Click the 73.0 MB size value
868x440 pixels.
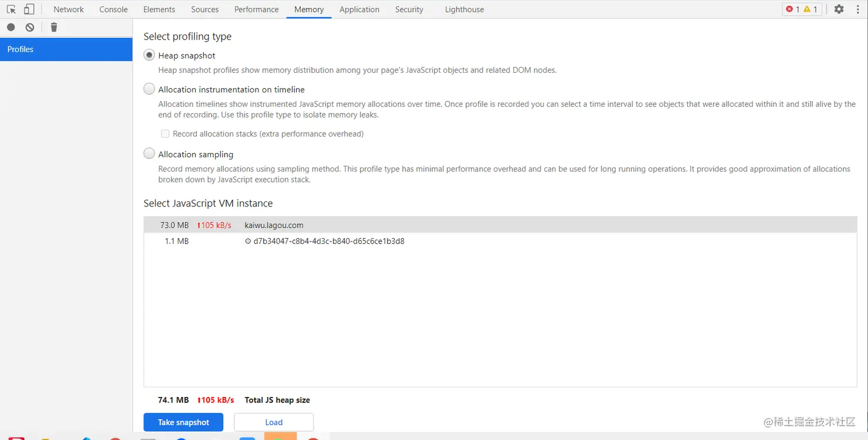(175, 225)
